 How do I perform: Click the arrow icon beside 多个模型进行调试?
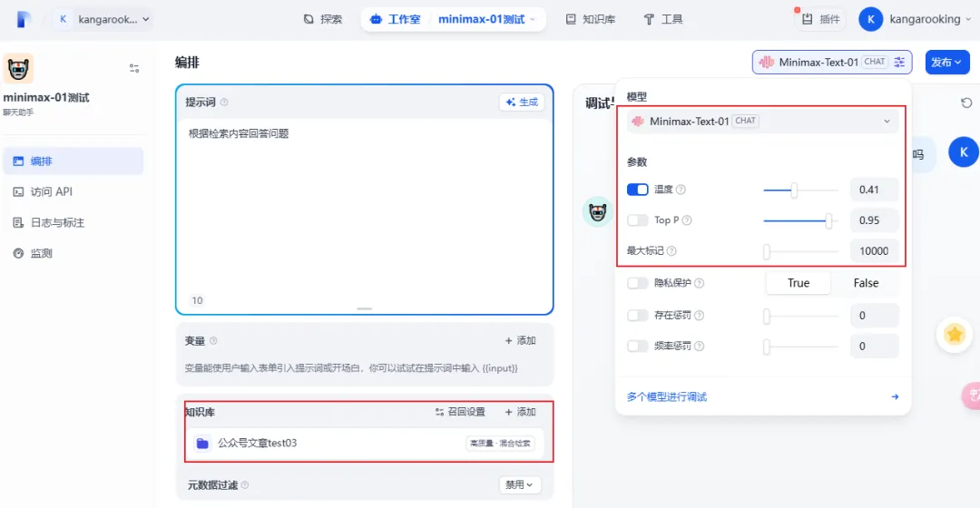(x=895, y=396)
